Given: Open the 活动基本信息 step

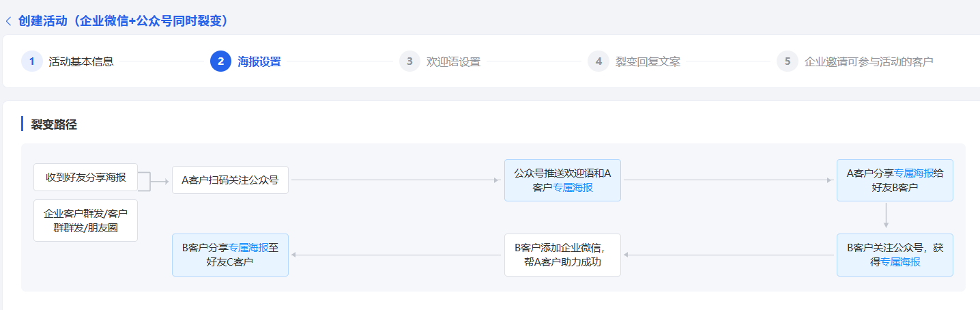Looking at the screenshot, I should [x=81, y=61].
